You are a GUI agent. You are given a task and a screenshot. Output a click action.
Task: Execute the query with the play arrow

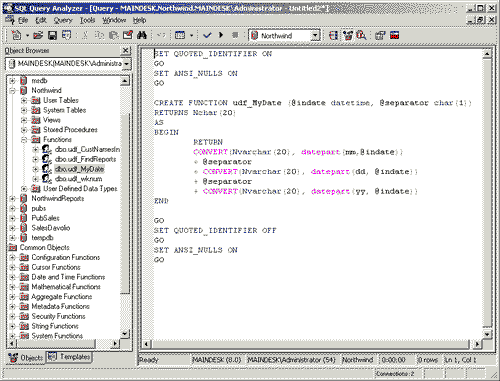pos(221,35)
